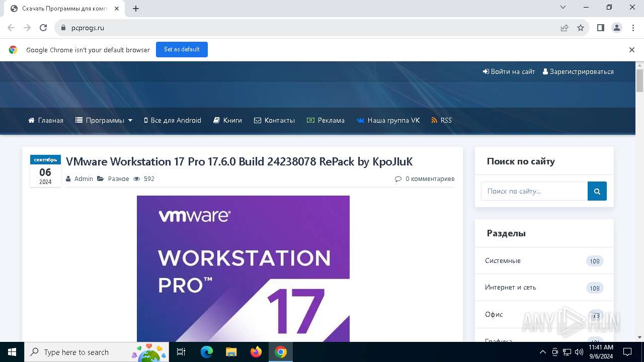
Task: Click the Chrome taskbar icon
Action: [x=281, y=352]
